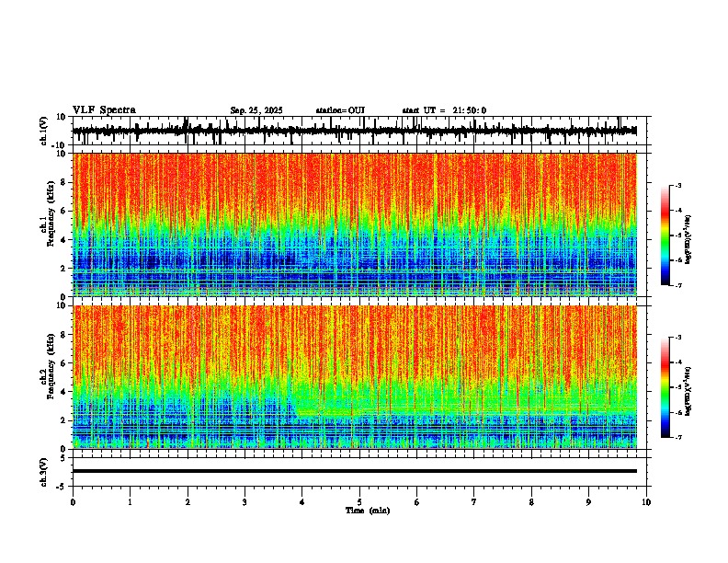Click the ch.3(V) flat black trace
This screenshot has height=563, width=728.
pyautogui.click(x=354, y=471)
